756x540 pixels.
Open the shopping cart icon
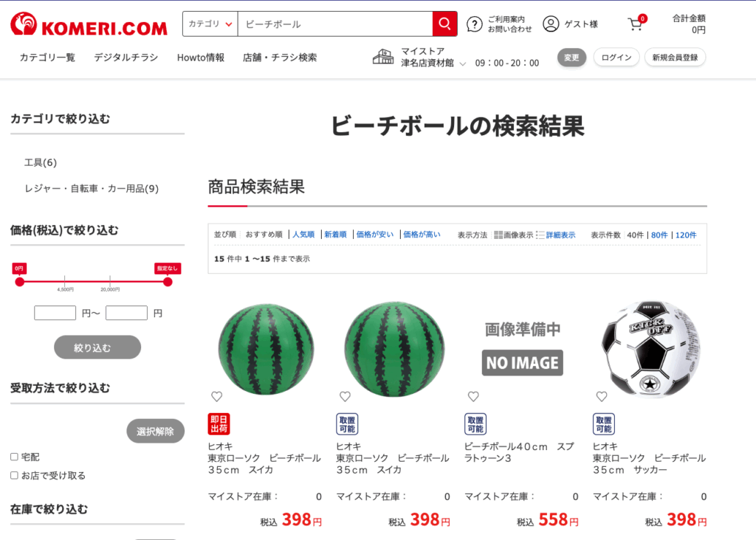point(636,24)
